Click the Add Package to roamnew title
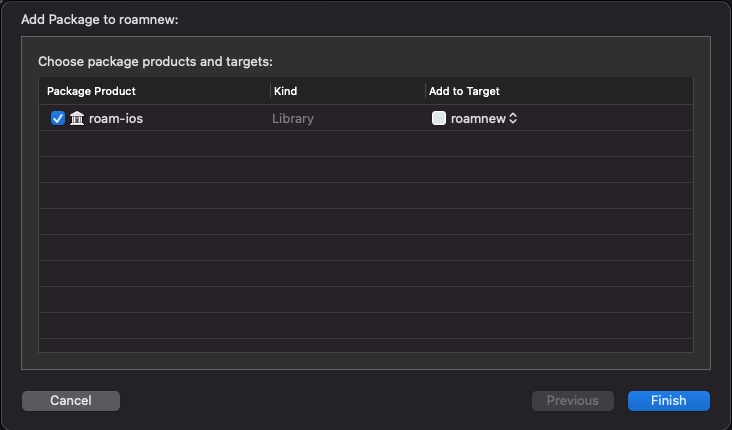 pyautogui.click(x=99, y=20)
